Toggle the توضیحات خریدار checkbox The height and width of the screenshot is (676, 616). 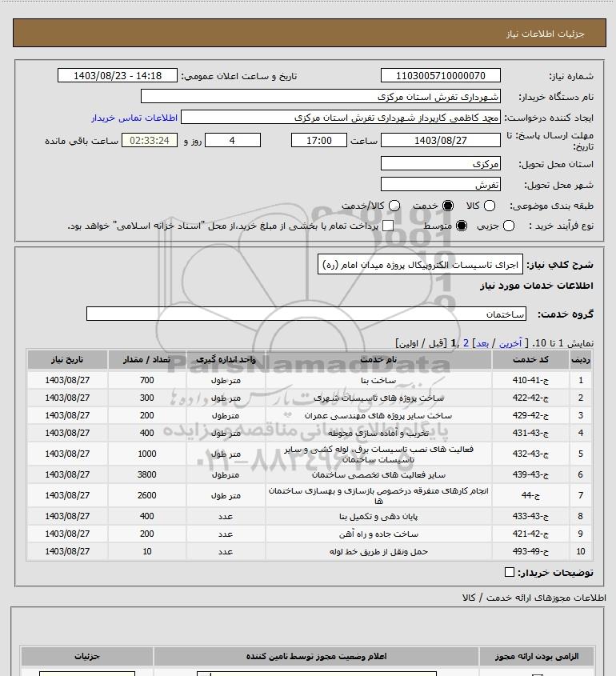coord(510,572)
